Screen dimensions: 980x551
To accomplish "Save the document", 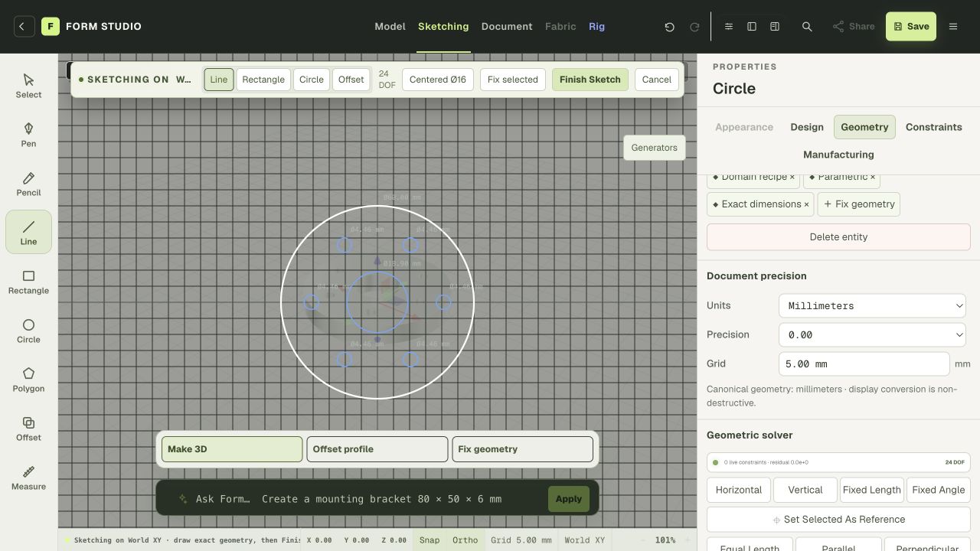I will (911, 27).
